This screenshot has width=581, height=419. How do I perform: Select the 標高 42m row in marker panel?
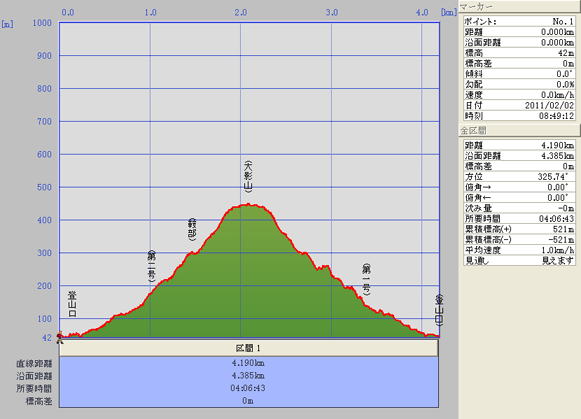pyautogui.click(x=519, y=53)
